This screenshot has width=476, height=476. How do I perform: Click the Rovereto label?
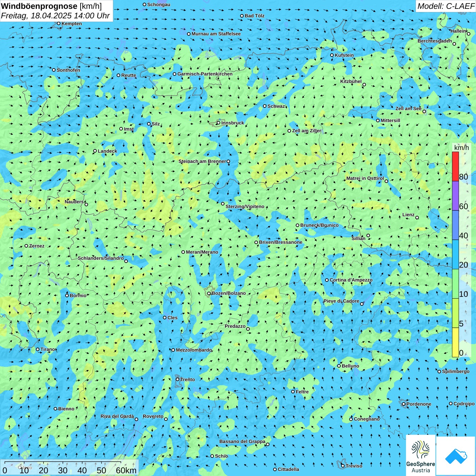point(153,416)
